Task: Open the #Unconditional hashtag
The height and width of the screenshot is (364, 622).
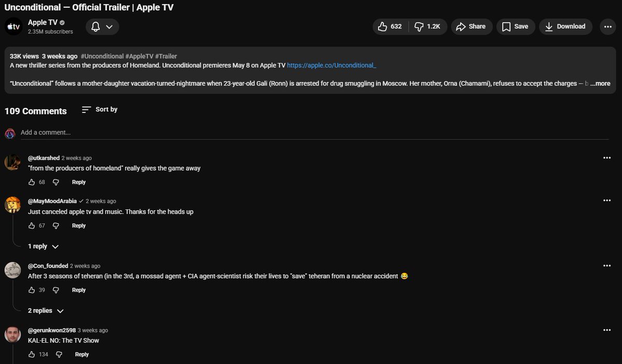Action: point(102,57)
